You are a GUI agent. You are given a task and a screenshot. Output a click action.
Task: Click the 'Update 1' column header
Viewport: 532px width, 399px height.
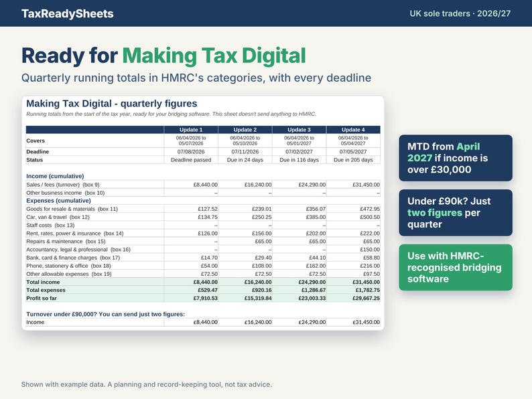tap(191, 129)
